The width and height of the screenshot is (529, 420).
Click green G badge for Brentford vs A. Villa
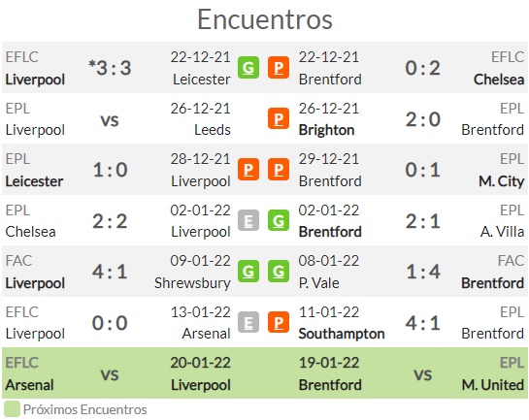(279, 220)
